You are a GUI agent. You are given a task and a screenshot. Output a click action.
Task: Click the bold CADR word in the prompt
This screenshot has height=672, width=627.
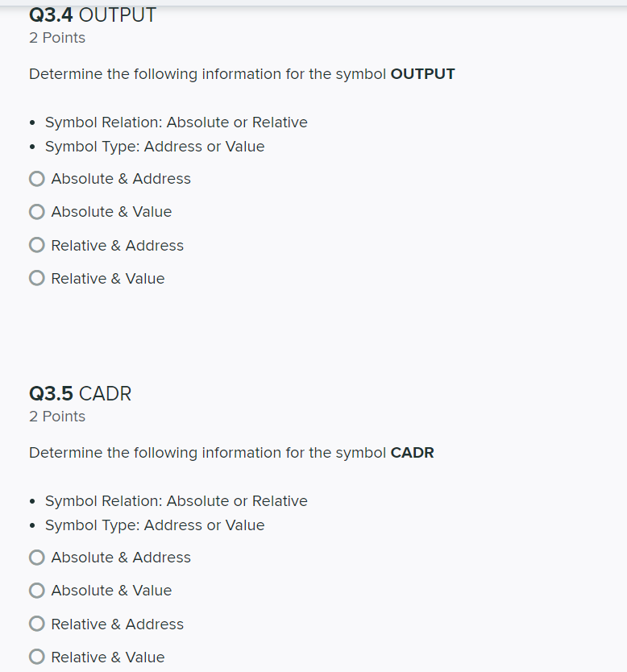click(x=413, y=453)
